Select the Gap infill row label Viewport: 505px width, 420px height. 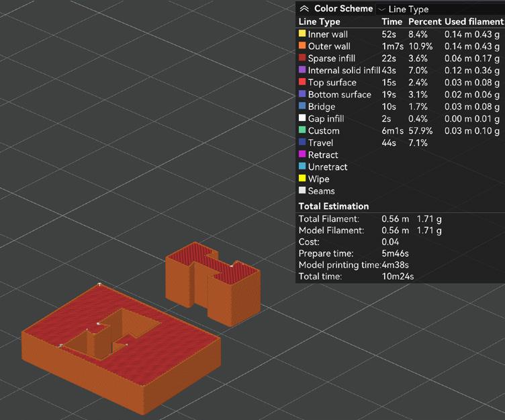326,119
